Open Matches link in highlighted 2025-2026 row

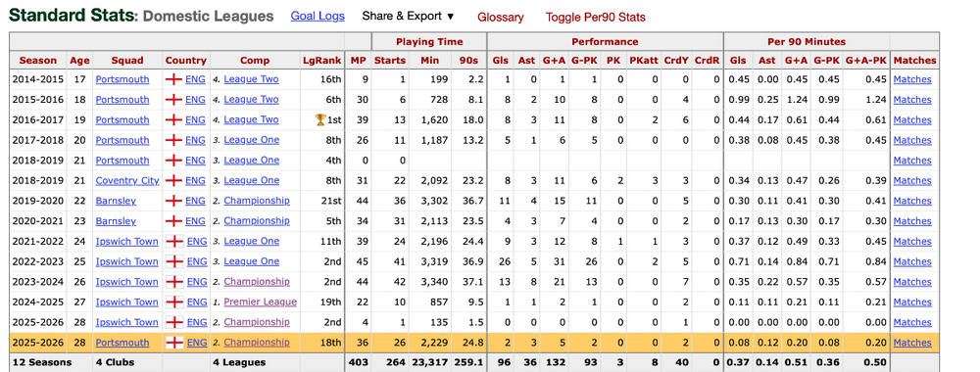coord(912,343)
